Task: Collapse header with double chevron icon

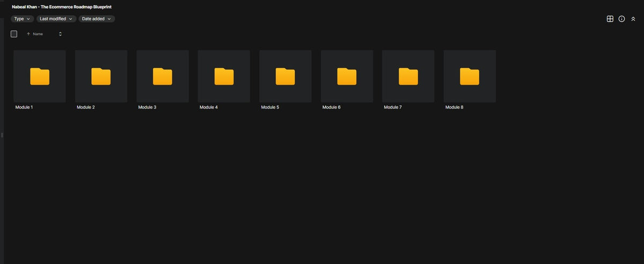Action: [x=633, y=19]
